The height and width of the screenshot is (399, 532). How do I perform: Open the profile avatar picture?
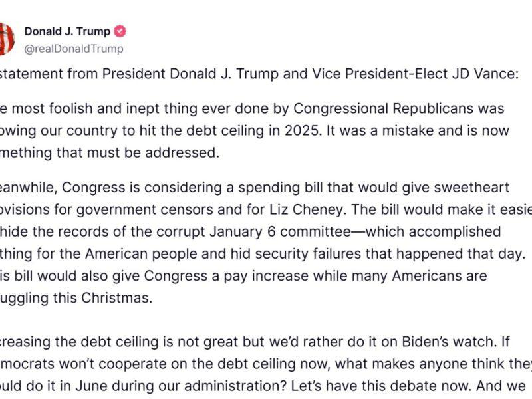pyautogui.click(x=7, y=39)
